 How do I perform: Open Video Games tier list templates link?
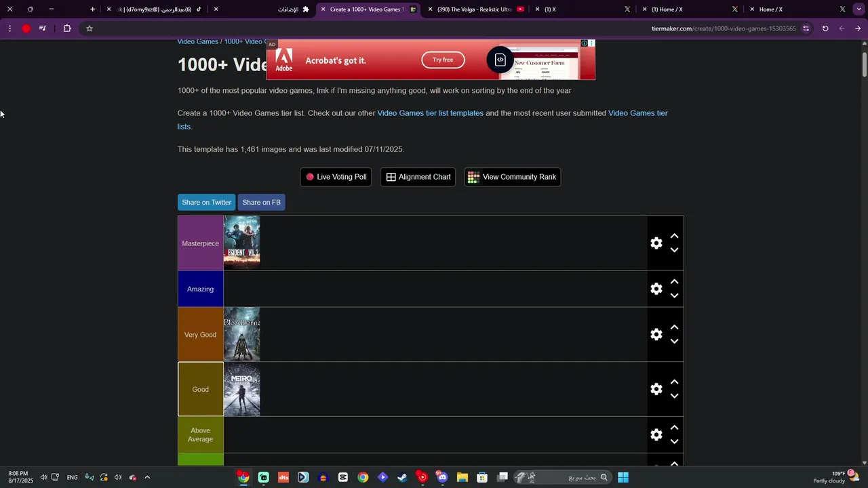430,113
